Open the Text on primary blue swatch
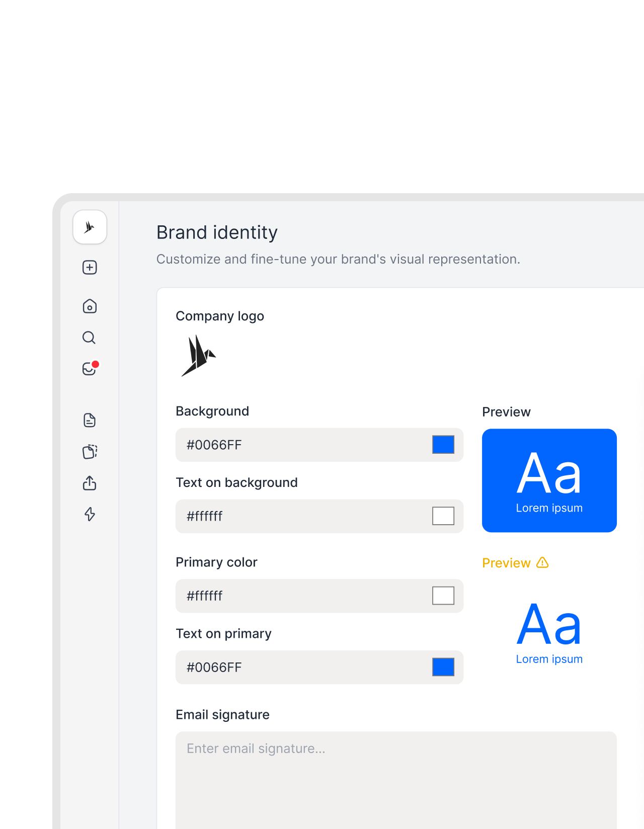644x829 pixels. click(443, 667)
